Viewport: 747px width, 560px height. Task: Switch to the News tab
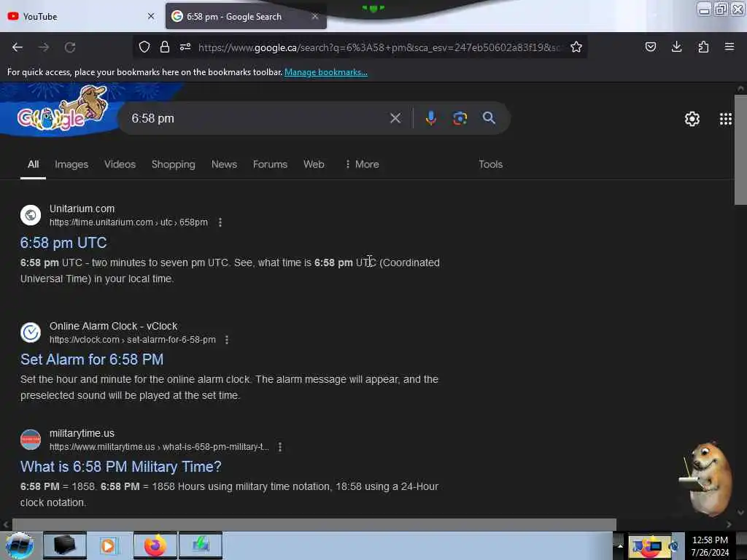[x=224, y=164]
